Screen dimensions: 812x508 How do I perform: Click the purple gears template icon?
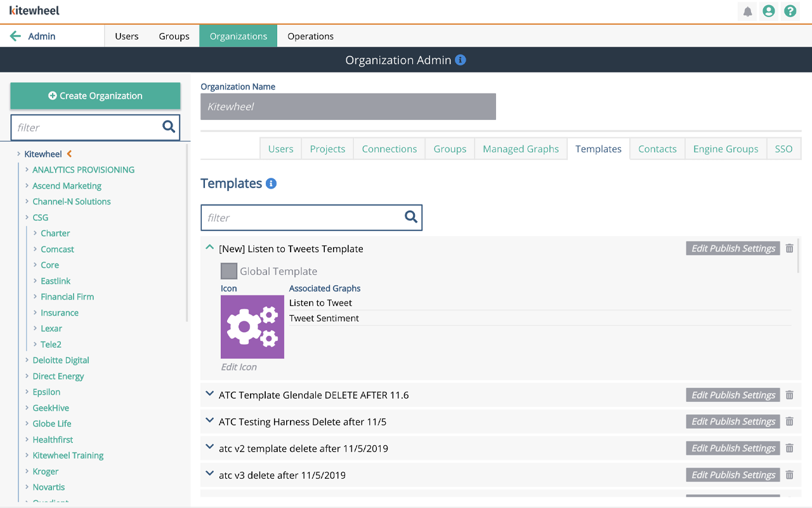pyautogui.click(x=252, y=327)
